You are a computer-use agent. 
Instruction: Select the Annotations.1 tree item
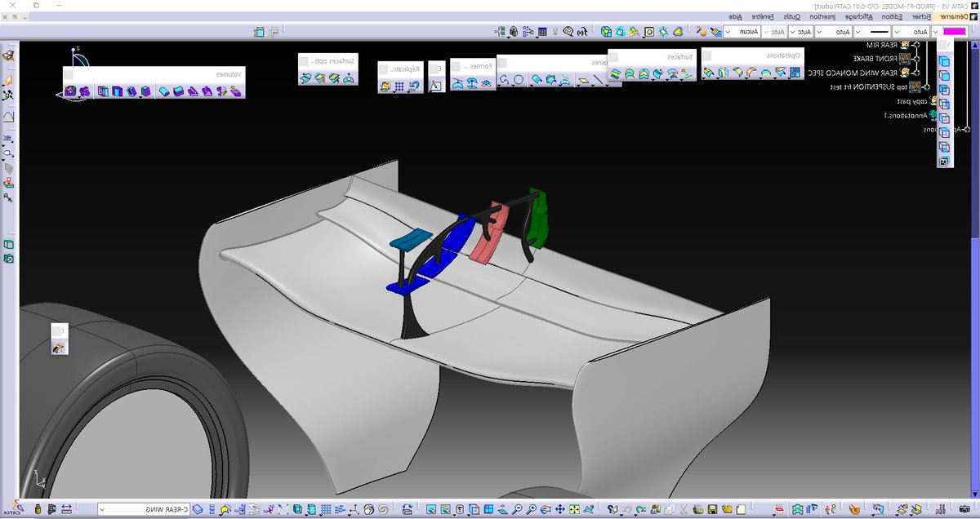(906, 116)
